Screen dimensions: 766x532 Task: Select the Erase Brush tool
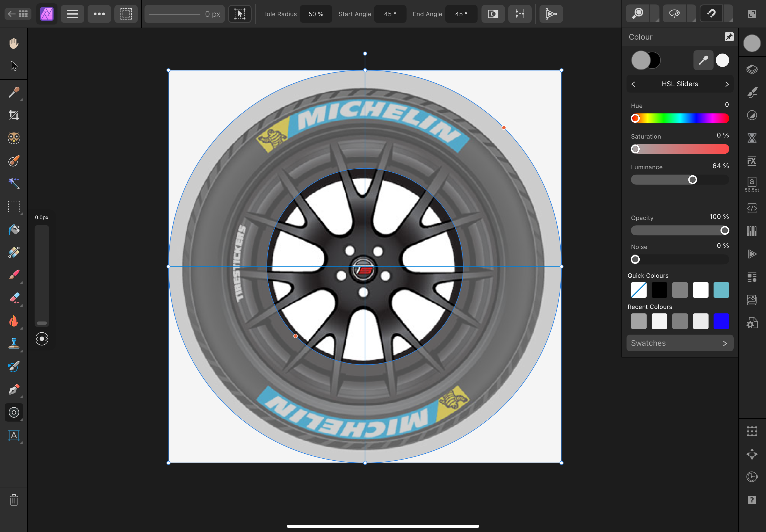coord(14,298)
